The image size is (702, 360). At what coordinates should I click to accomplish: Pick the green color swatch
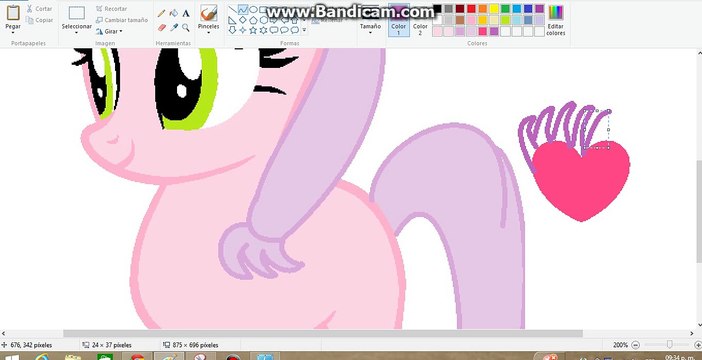[505, 9]
